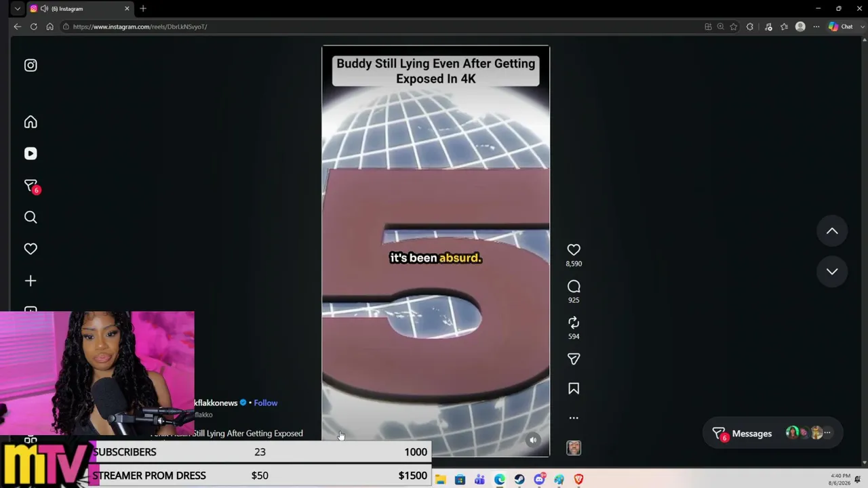Share the reel via paper-plane icon
Screen dimensions: 868x488
click(574, 359)
